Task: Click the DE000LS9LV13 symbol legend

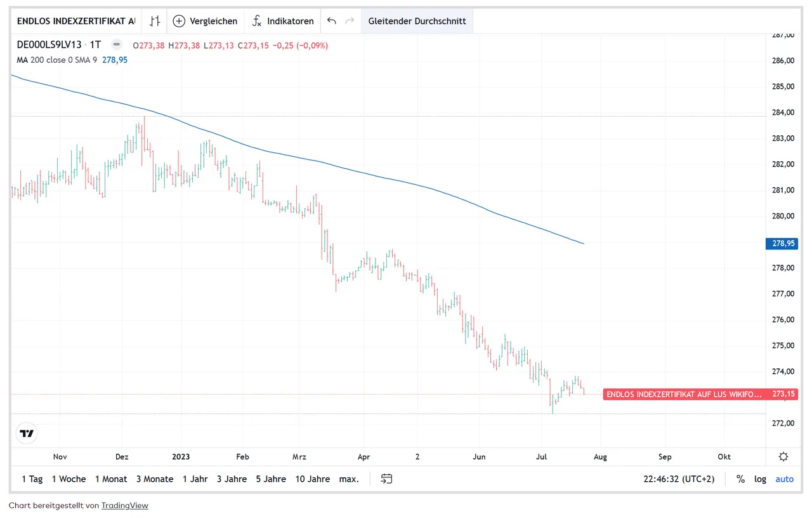Action: pos(49,45)
